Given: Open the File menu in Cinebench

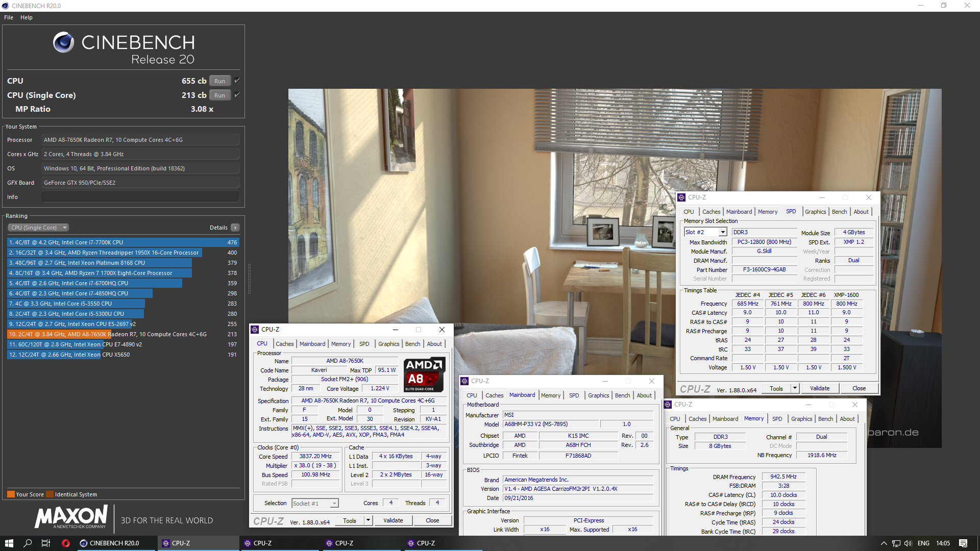Looking at the screenshot, I should pyautogui.click(x=9, y=17).
